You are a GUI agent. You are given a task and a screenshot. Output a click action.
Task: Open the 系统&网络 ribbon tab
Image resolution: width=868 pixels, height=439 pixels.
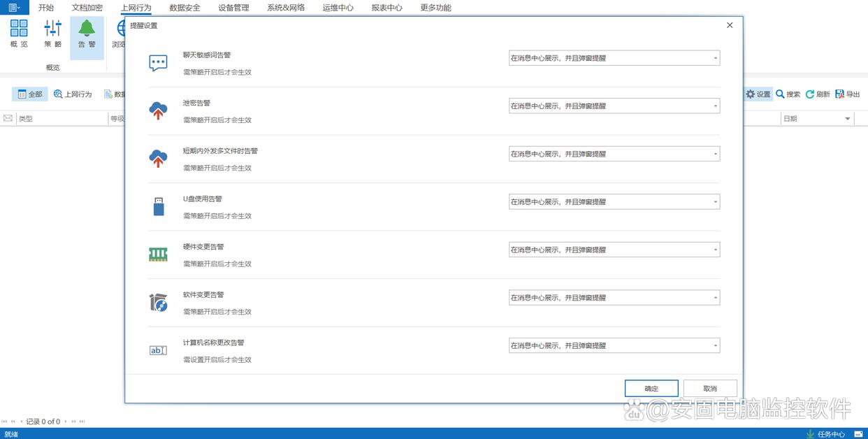point(286,8)
